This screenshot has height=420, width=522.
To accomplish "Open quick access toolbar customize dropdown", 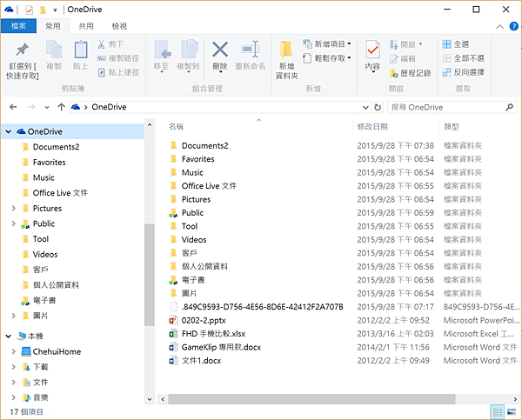I will (x=55, y=10).
